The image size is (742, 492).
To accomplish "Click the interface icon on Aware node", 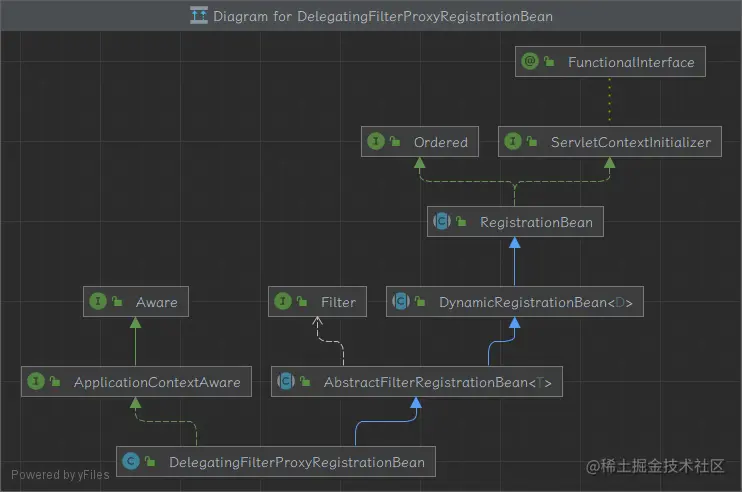I will click(98, 301).
